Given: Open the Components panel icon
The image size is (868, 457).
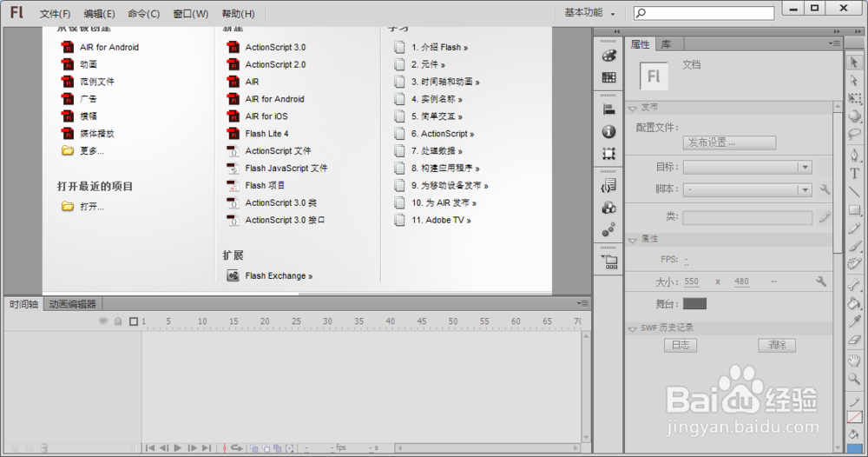Looking at the screenshot, I should [609, 208].
